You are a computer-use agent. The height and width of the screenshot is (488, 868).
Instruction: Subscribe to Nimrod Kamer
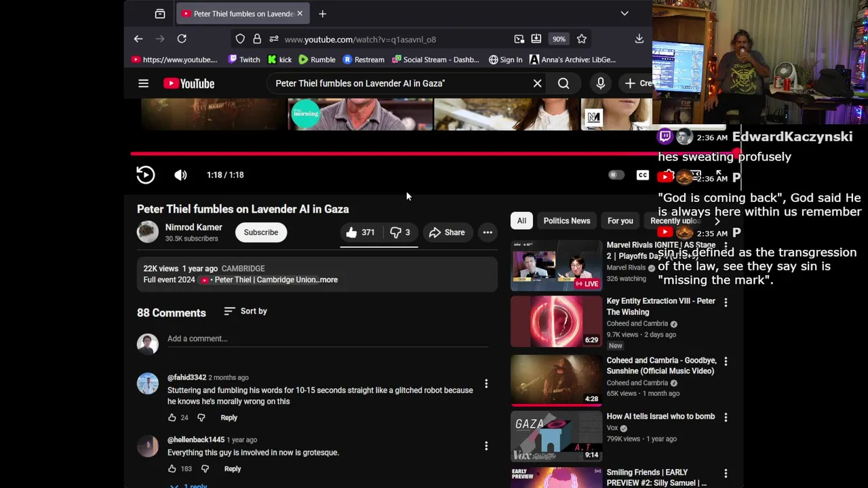[x=261, y=232]
